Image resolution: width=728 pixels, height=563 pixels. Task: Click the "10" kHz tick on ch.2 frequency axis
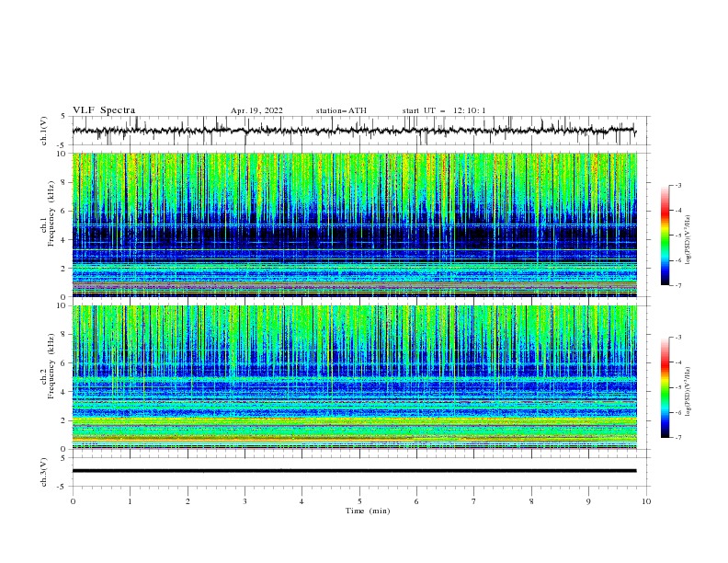click(61, 305)
